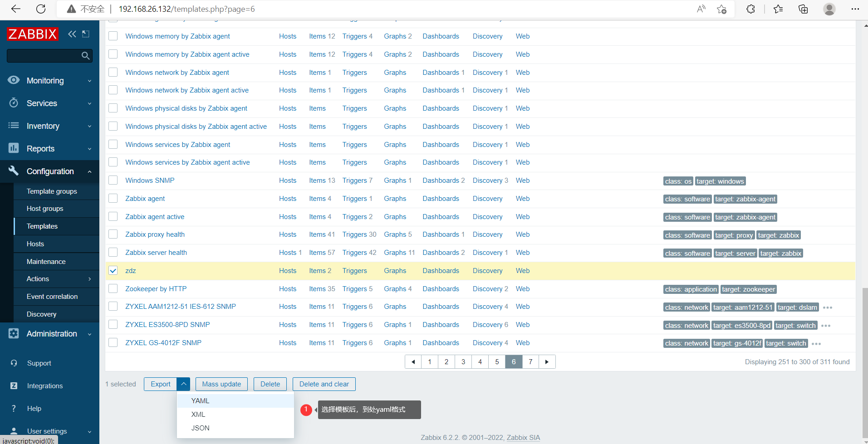Open the zdz template link
868x444 pixels.
pyautogui.click(x=131, y=271)
